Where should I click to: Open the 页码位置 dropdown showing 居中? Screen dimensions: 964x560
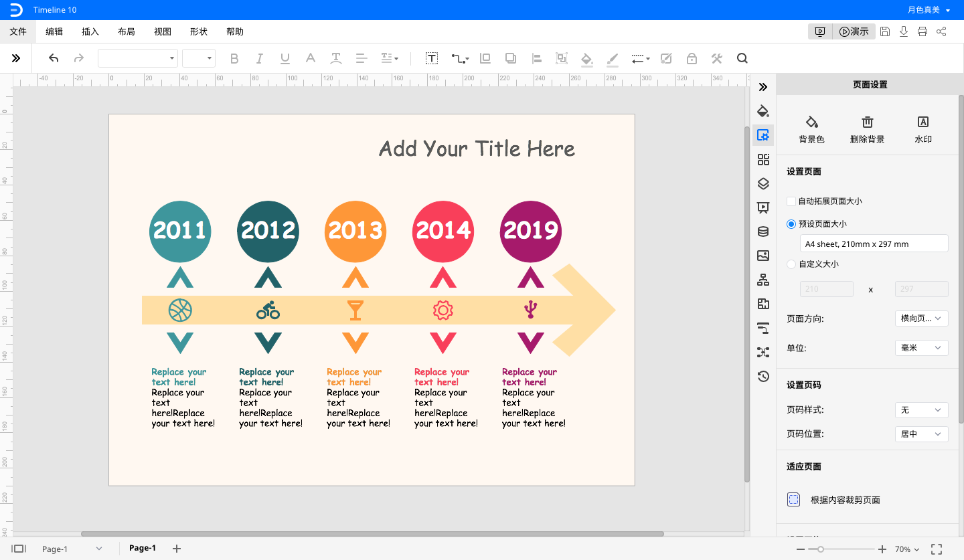[x=921, y=434]
